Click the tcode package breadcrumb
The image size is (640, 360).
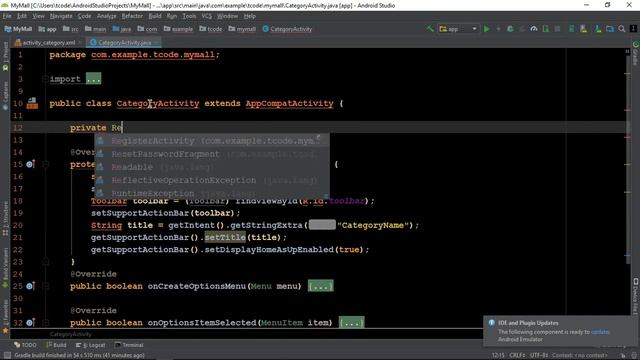coord(211,29)
